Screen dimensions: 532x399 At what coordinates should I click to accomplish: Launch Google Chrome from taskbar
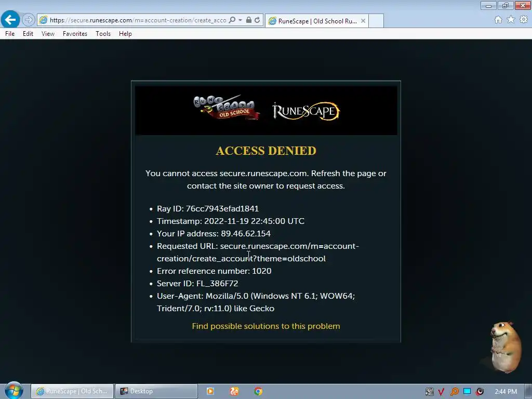click(x=258, y=391)
